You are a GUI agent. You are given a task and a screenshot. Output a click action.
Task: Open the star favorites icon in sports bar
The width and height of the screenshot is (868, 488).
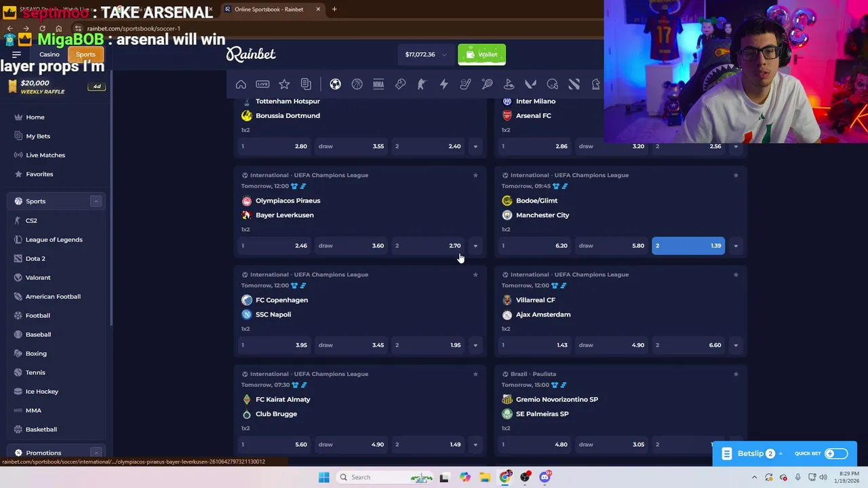[x=284, y=84]
